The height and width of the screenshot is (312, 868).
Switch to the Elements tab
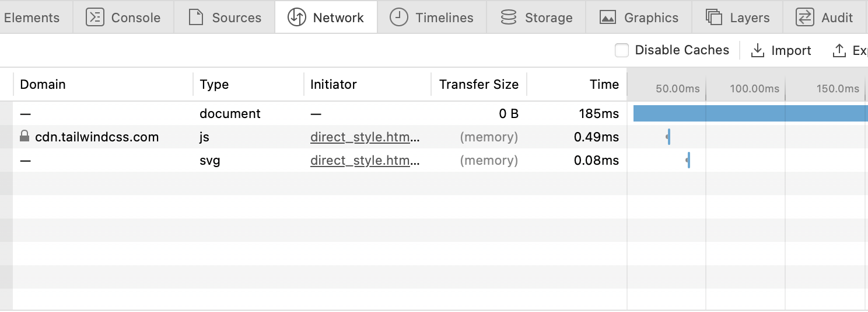32,18
